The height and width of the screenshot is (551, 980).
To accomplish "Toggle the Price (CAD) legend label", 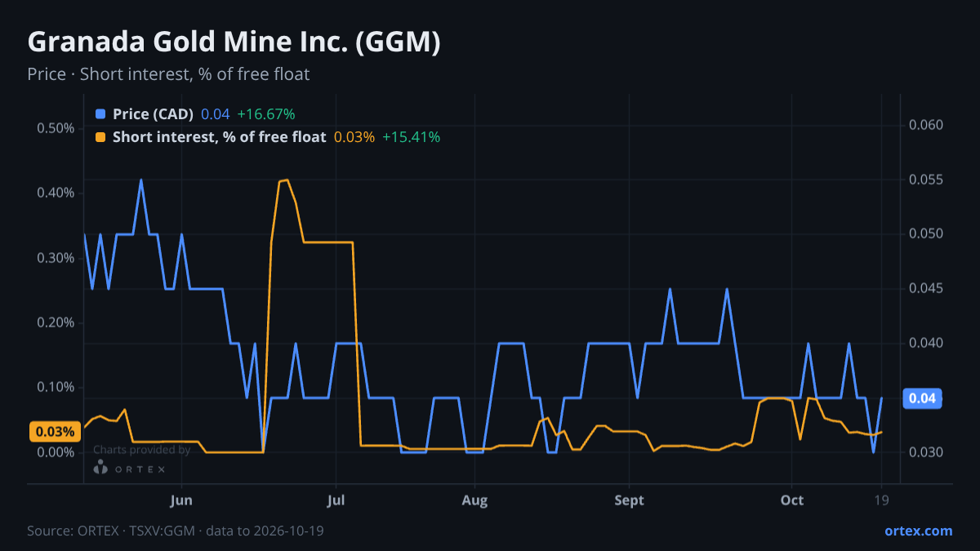I will coord(153,114).
